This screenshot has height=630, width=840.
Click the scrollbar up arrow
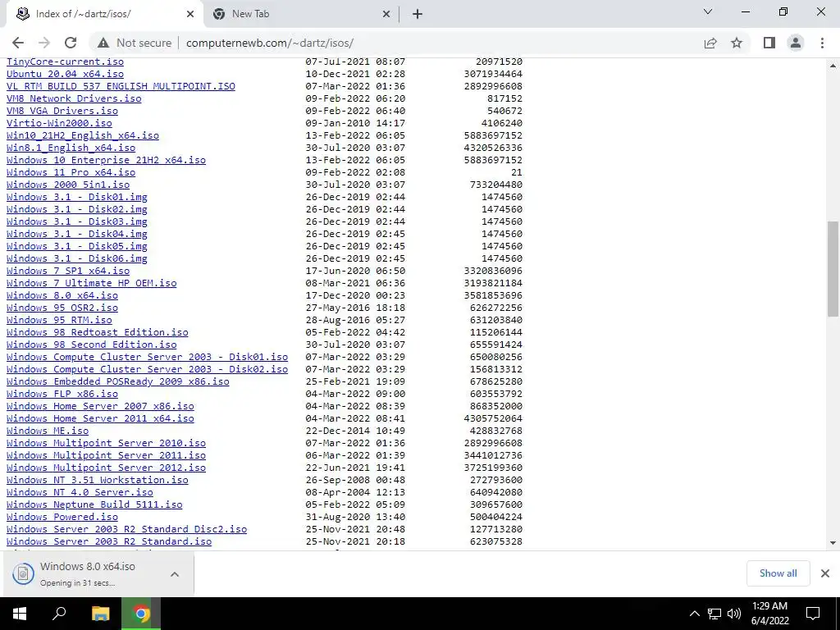(x=833, y=66)
